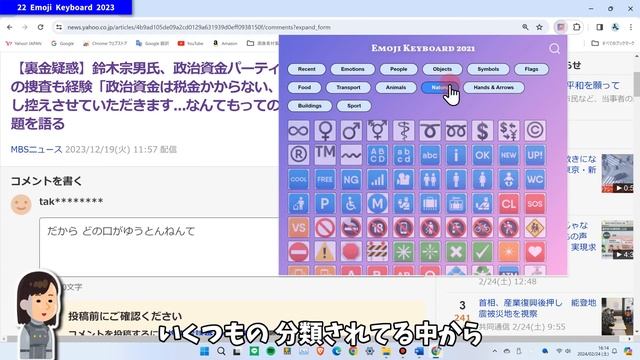Open MBSニュース source link
Viewport: 640px width, 360px height.
(x=36, y=149)
